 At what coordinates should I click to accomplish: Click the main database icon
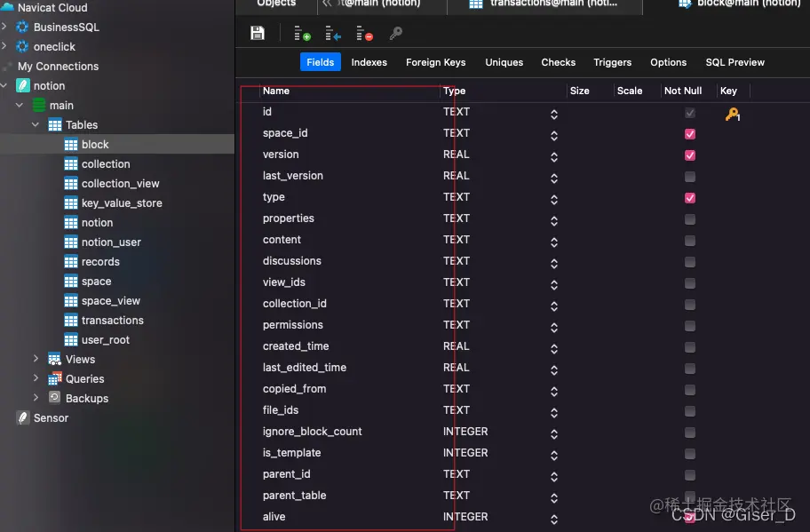39,105
